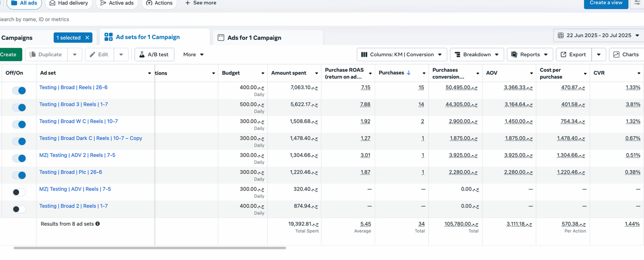Click the Charts icon button

click(x=626, y=55)
